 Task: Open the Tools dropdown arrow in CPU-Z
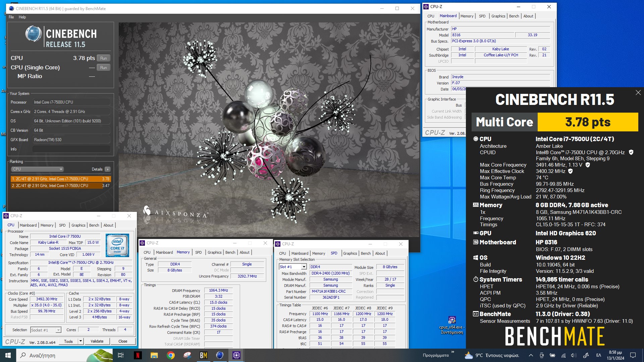[80, 341]
